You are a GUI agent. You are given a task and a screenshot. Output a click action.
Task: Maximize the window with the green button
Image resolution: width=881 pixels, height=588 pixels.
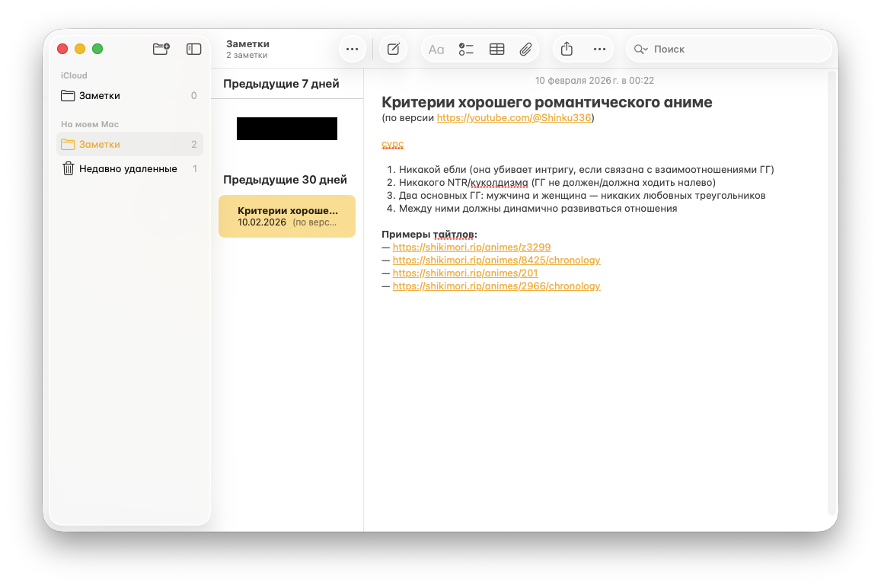(x=97, y=49)
